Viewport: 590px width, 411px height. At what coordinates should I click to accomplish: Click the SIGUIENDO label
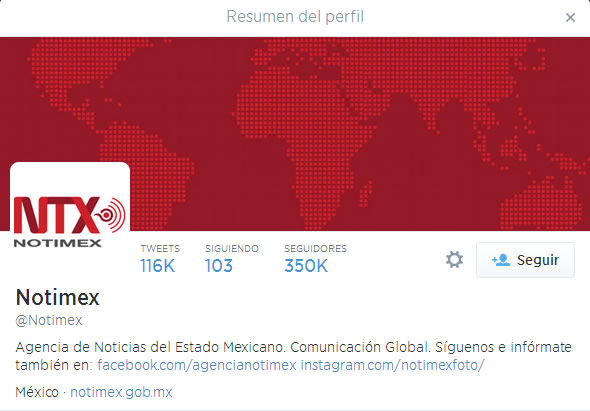(232, 248)
